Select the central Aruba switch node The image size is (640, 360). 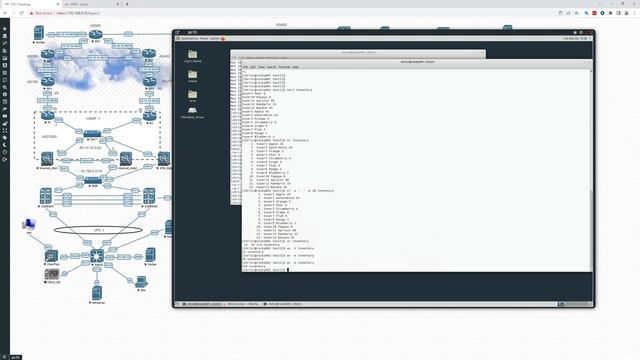(x=97, y=256)
